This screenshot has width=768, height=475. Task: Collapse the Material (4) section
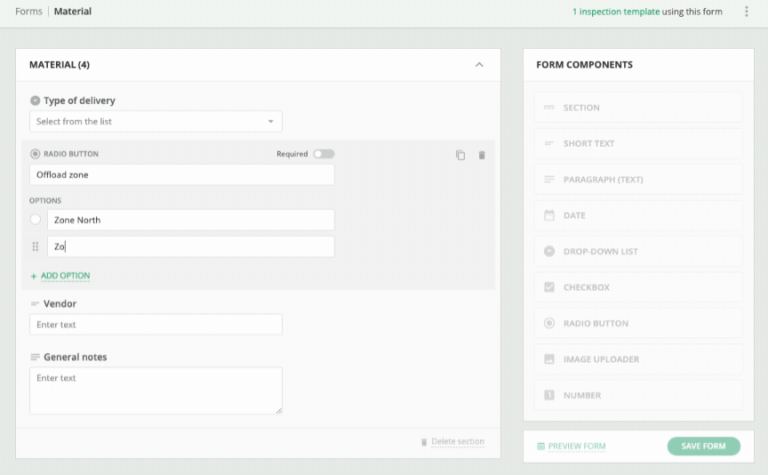pos(479,65)
